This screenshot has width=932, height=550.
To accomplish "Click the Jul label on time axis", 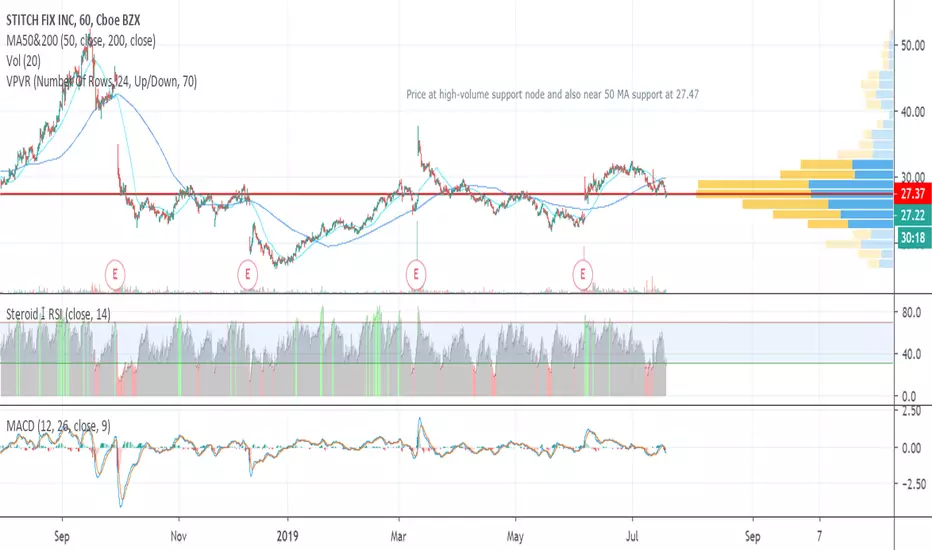I will 632,536.
